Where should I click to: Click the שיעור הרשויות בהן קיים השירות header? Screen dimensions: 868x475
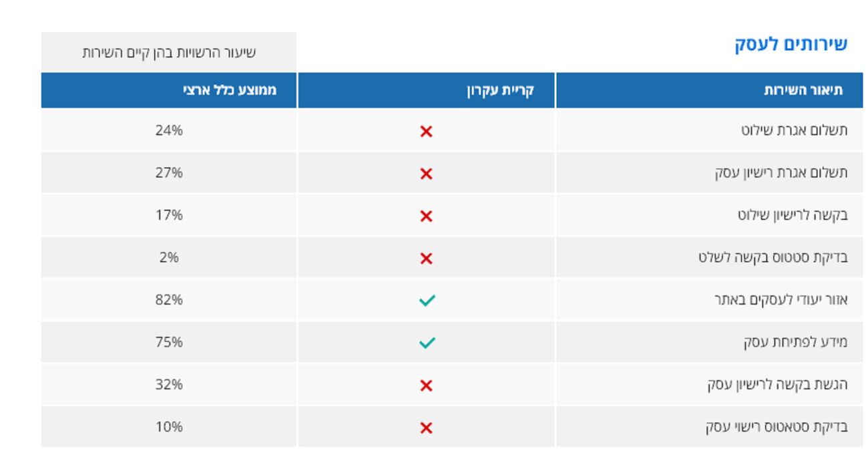click(169, 52)
